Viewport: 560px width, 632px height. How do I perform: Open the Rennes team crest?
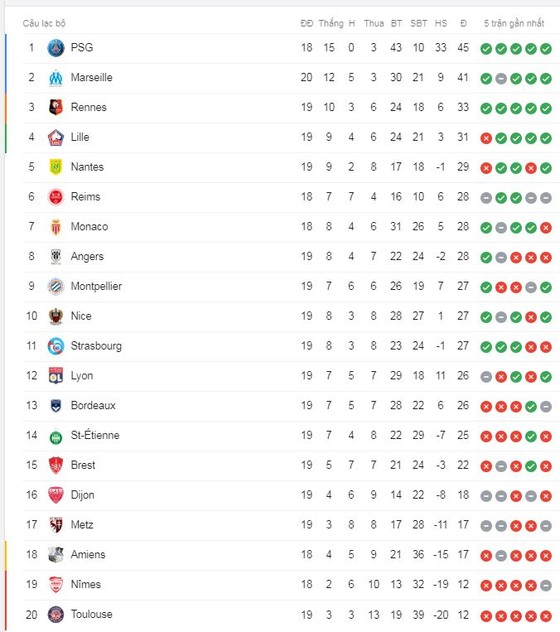point(56,108)
